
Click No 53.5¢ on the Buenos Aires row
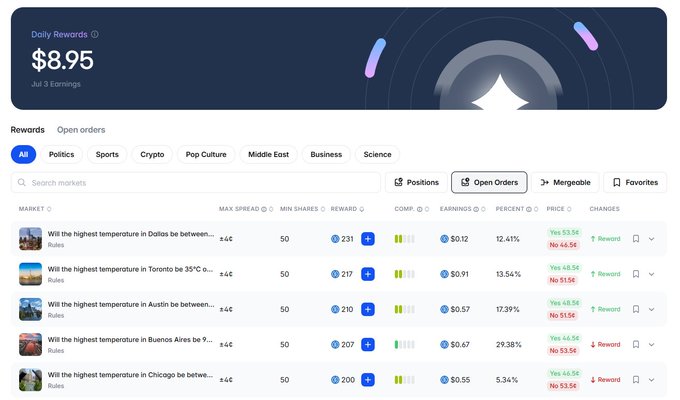pos(563,351)
